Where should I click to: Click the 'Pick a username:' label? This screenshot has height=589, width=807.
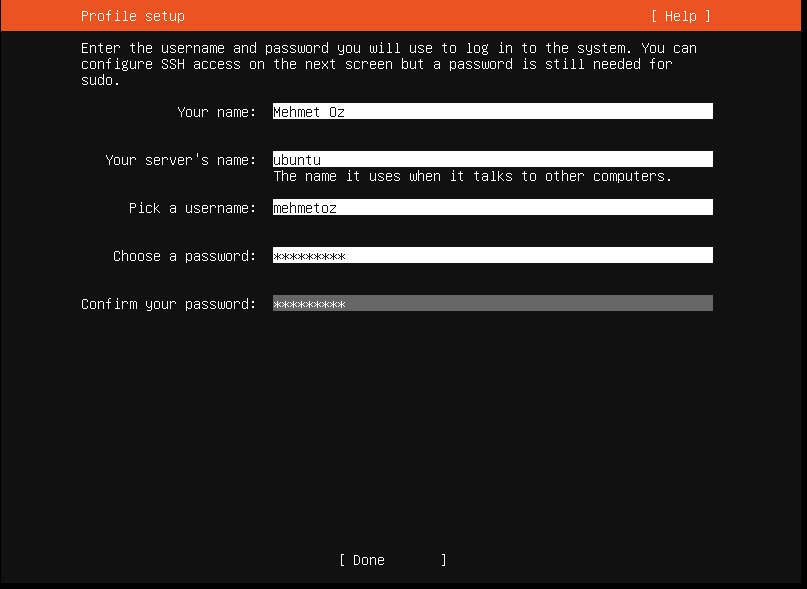(192, 208)
